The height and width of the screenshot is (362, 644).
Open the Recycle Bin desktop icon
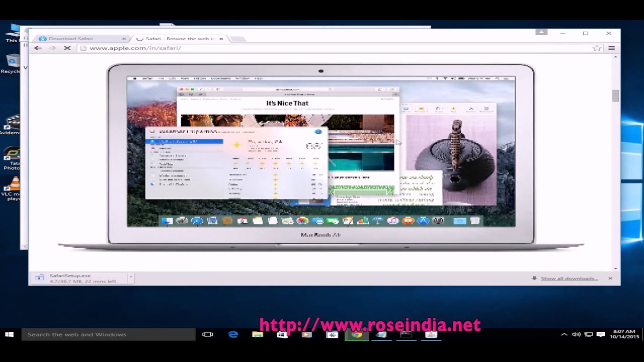click(x=10, y=64)
